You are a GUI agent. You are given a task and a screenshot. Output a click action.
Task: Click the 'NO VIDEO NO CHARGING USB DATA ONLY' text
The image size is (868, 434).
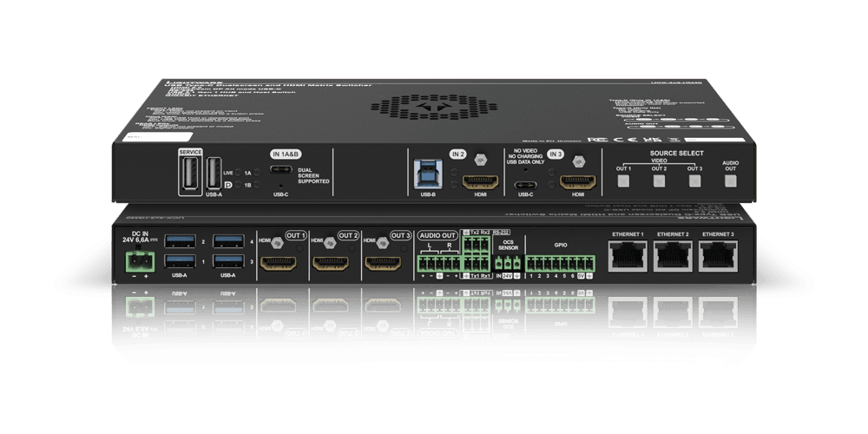click(526, 156)
